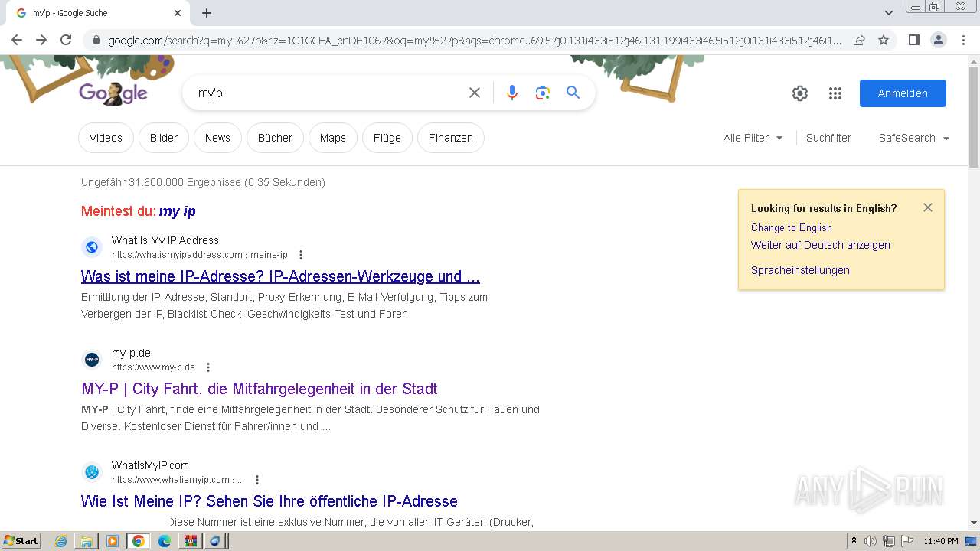Image resolution: width=980 pixels, height=551 pixels.
Task: Click What Is My IP Address favicon
Action: (x=92, y=246)
